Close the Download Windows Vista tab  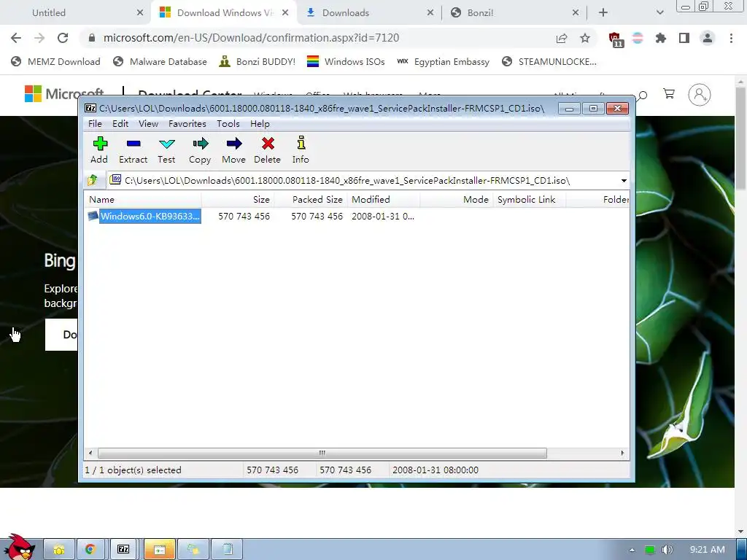pyautogui.click(x=285, y=13)
